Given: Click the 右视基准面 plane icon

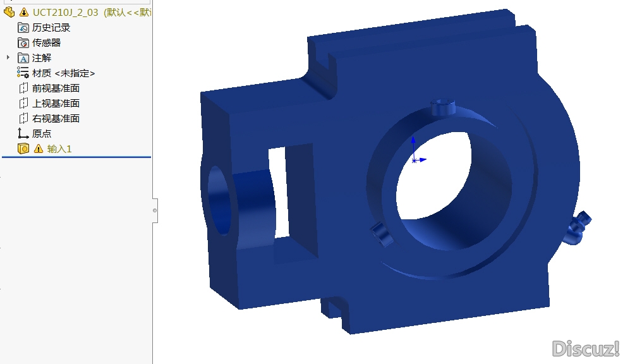Looking at the screenshot, I should click(23, 119).
